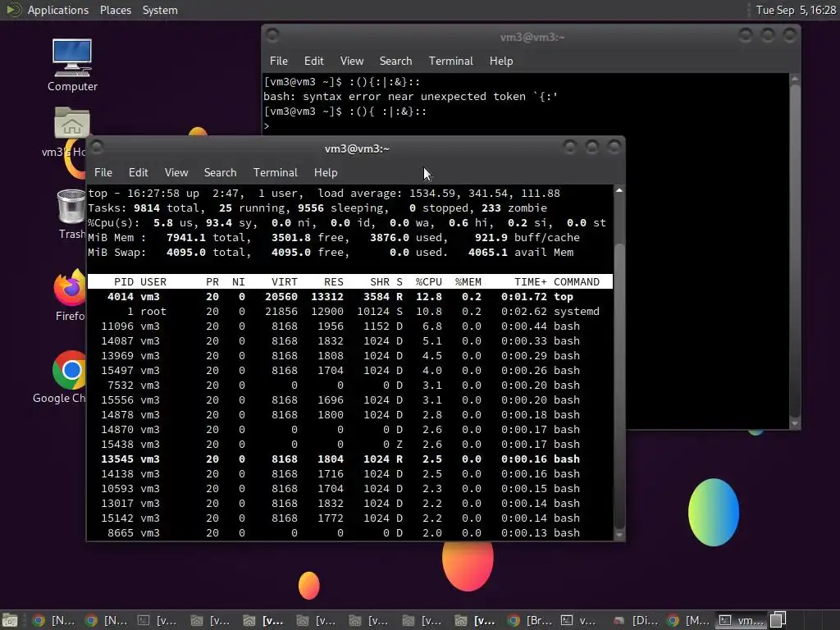Click the MiB Mem "7941.1 total" value
This screenshot has height=630, width=840.
pos(206,237)
